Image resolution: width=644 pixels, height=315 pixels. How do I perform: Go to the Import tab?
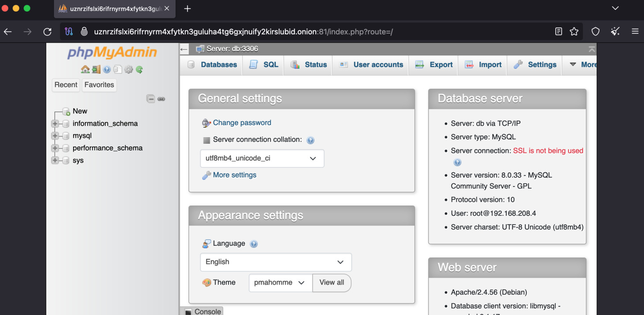483,65
